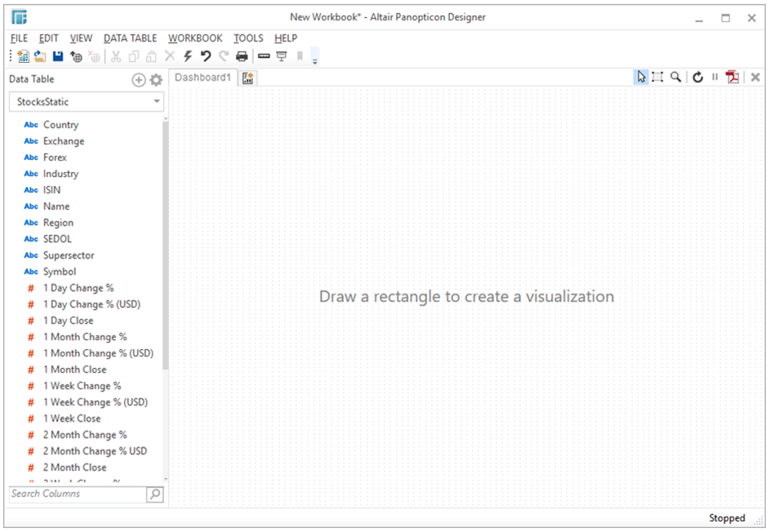Open the WORKBOOK menu
The height and width of the screenshot is (532, 769).
[x=195, y=38]
